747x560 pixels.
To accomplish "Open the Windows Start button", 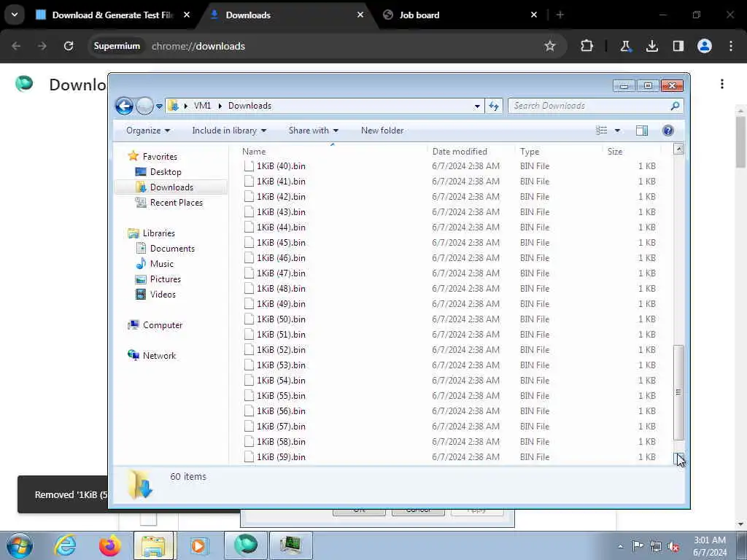I will click(x=19, y=545).
